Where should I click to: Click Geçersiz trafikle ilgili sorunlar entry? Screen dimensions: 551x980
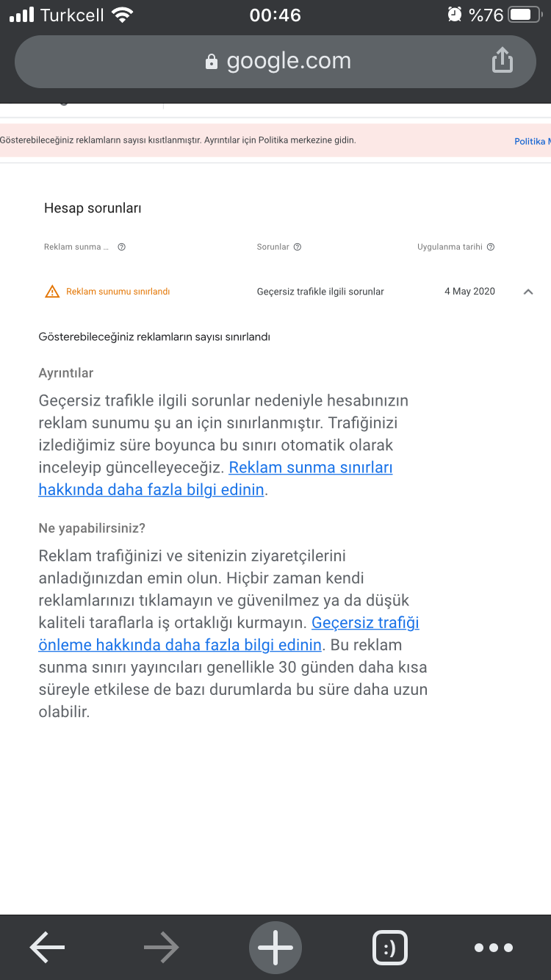tap(320, 292)
